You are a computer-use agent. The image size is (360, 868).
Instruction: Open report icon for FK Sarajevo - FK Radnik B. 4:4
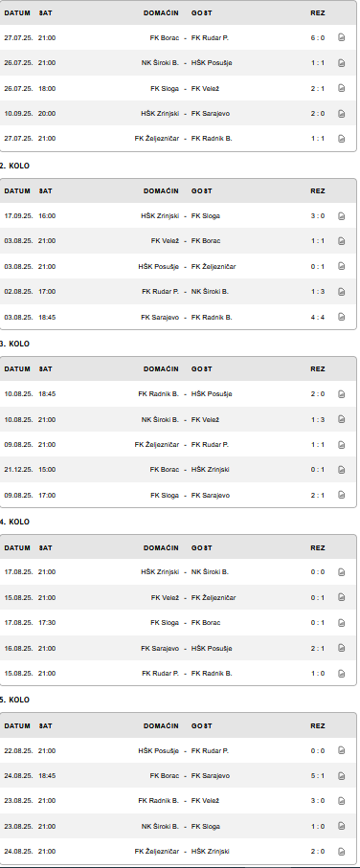pyautogui.click(x=342, y=317)
